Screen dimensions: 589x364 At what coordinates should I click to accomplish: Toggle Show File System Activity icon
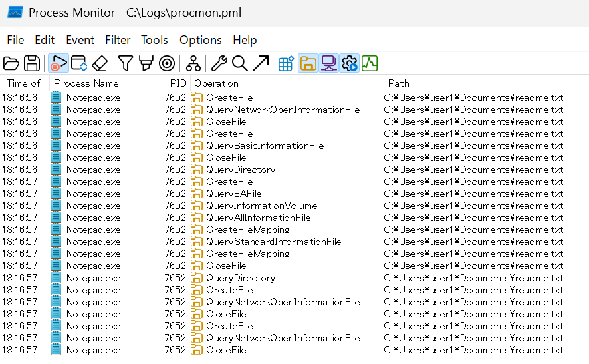click(x=308, y=63)
